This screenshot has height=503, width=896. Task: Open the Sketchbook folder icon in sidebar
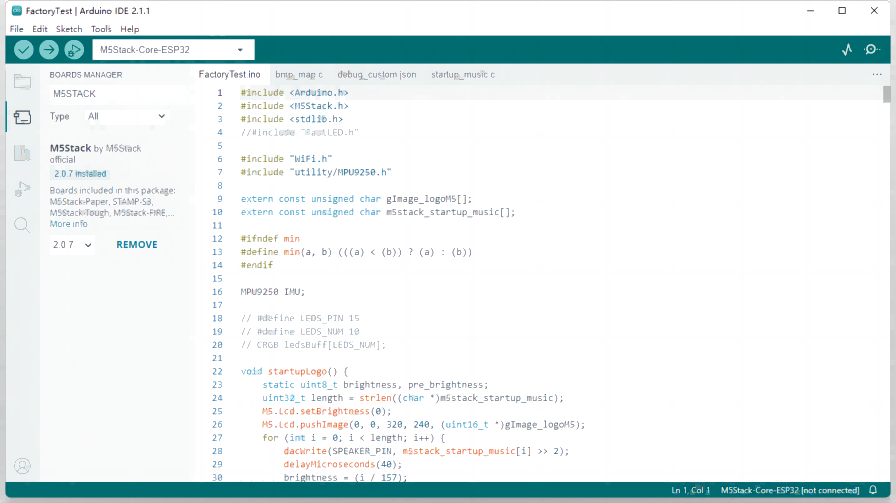[x=22, y=82]
